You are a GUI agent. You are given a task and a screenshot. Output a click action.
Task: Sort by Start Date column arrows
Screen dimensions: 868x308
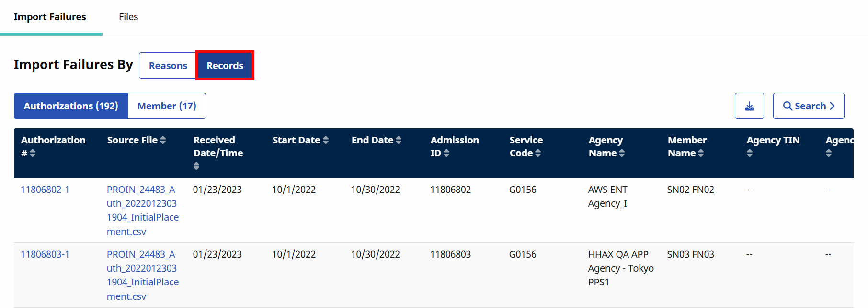pyautogui.click(x=326, y=140)
